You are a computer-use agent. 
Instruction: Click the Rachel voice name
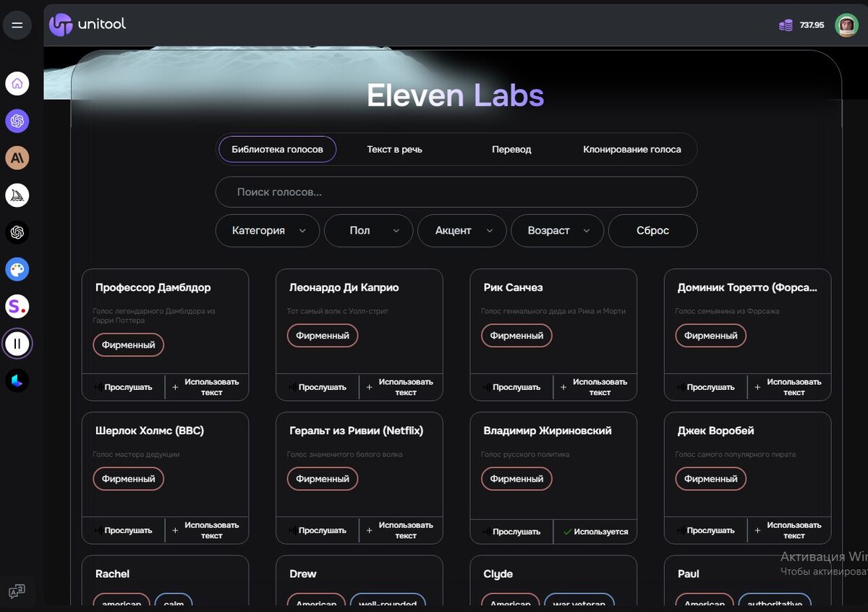point(112,574)
